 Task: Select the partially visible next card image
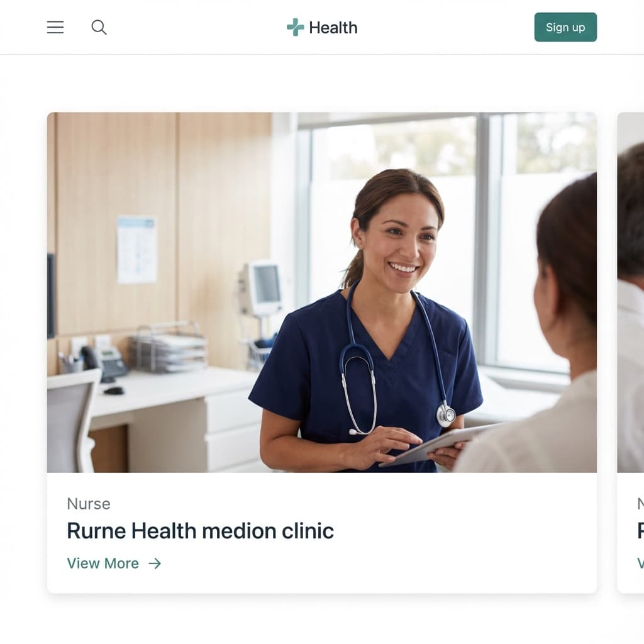click(630, 292)
